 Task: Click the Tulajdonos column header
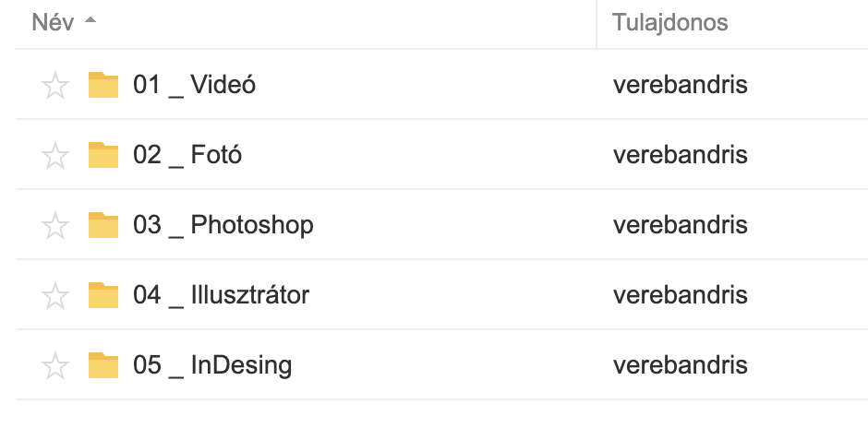coord(670,23)
